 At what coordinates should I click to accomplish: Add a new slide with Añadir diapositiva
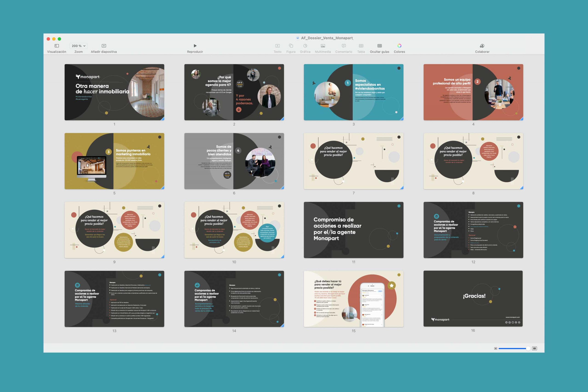(x=104, y=46)
